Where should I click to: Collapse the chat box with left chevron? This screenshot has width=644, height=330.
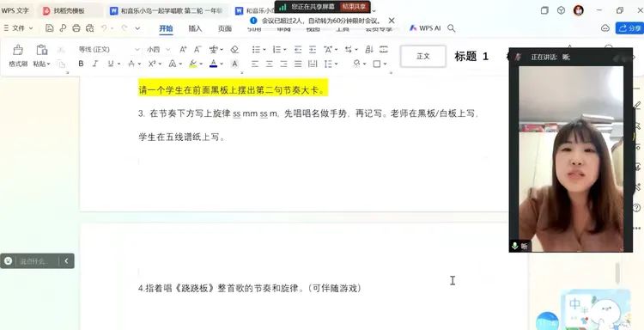click(66, 260)
